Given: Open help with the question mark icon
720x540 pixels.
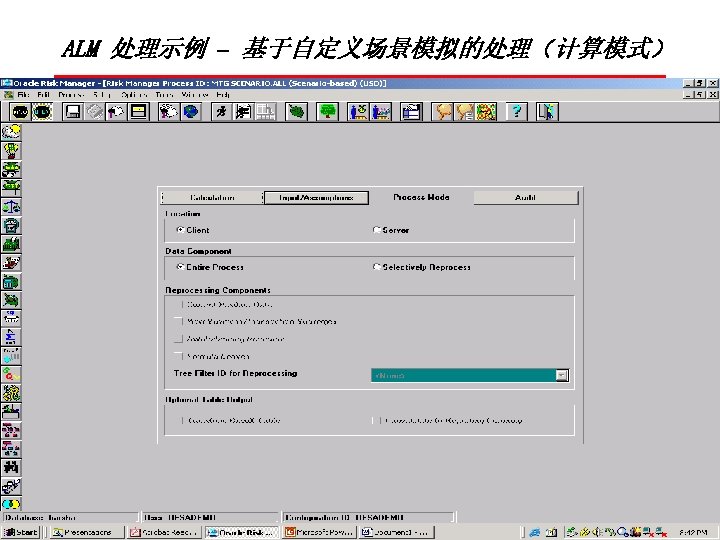Looking at the screenshot, I should 516,112.
